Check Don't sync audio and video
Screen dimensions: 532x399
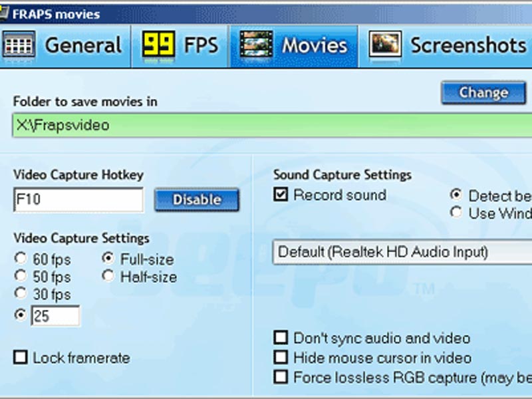pos(281,338)
